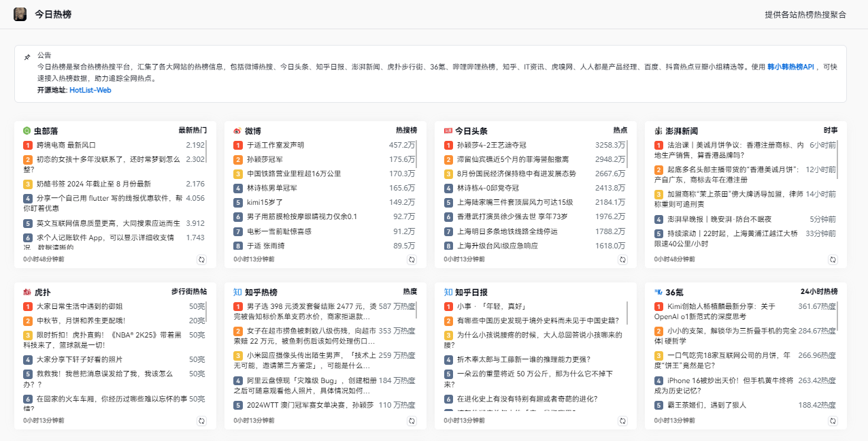Click the 今日头条 site icon

[446, 130]
